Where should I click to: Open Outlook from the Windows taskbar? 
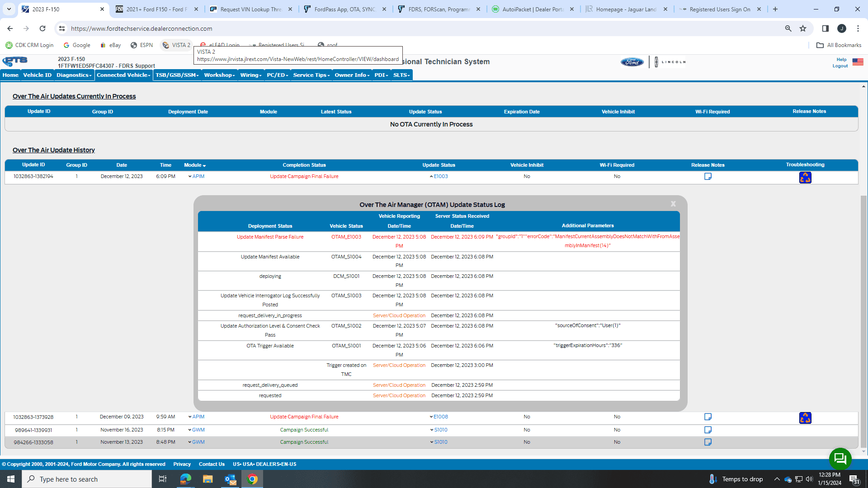click(230, 479)
